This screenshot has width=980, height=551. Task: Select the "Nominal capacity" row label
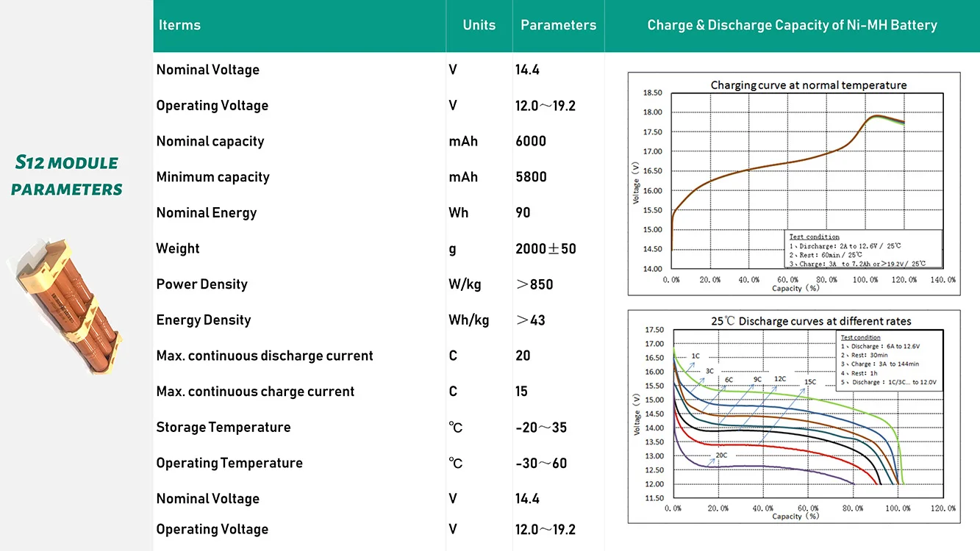[x=210, y=141]
